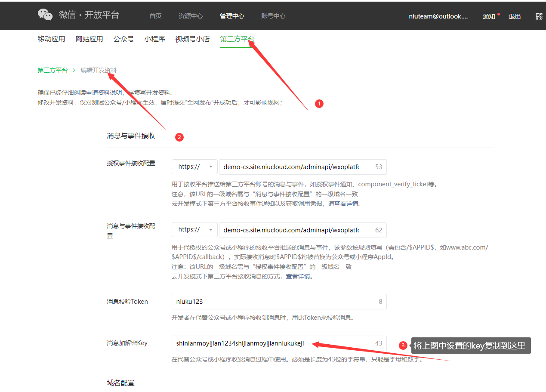
Task: Click the niuteam@outlook account name
Action: [x=438, y=16]
